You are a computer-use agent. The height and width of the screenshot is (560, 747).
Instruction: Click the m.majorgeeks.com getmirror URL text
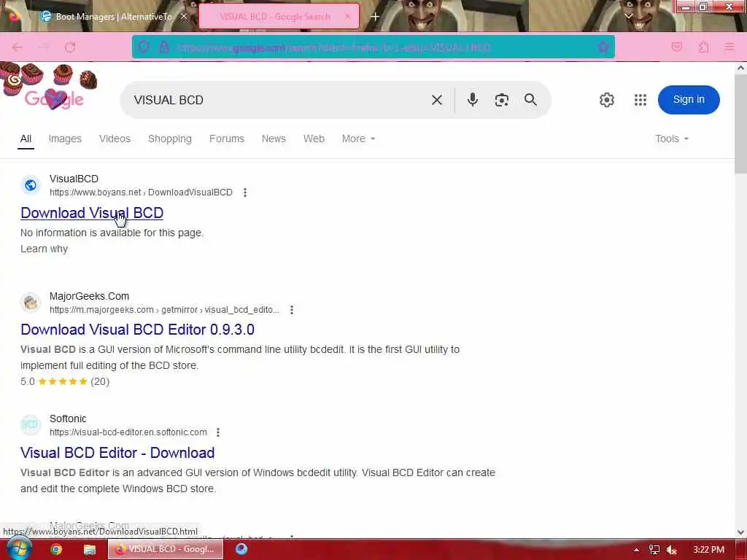pos(164,310)
